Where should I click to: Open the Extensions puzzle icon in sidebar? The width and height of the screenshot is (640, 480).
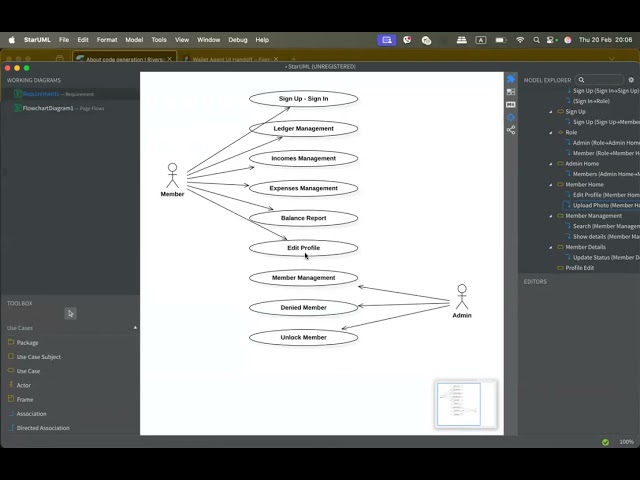511,79
